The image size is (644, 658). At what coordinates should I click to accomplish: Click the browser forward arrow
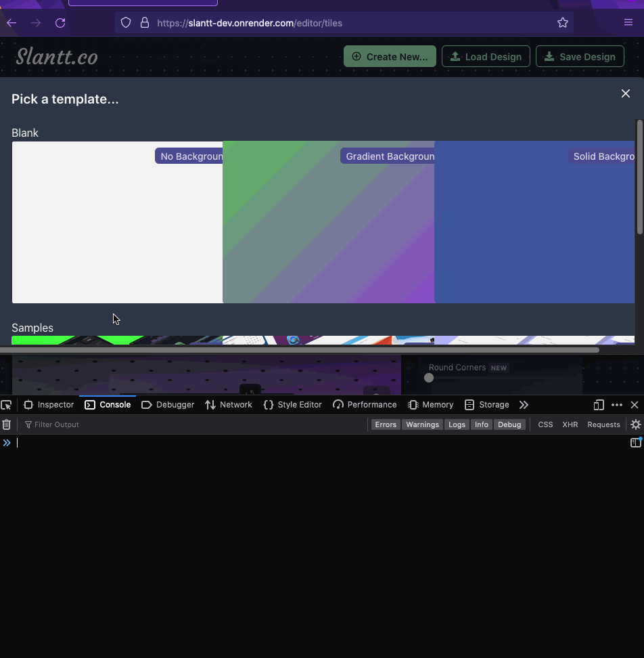[x=36, y=22]
